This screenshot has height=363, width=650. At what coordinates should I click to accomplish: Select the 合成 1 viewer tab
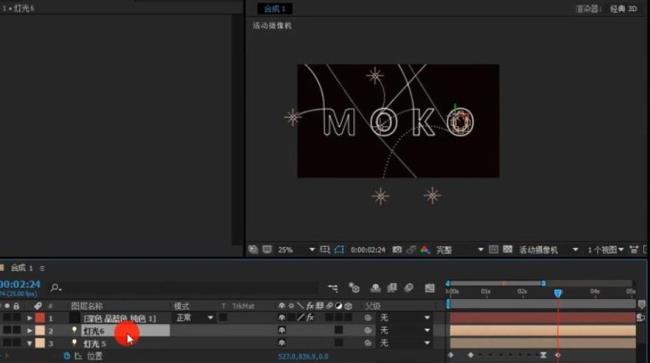click(275, 8)
